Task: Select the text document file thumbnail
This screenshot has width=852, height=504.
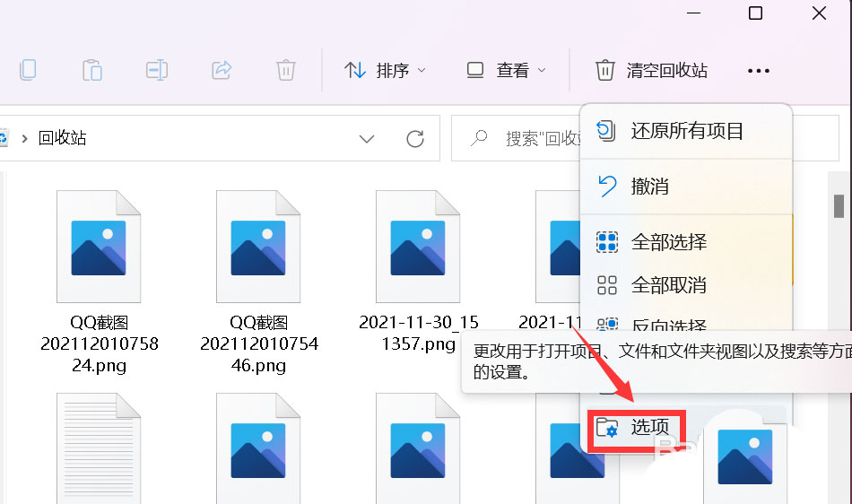Action: (x=99, y=448)
